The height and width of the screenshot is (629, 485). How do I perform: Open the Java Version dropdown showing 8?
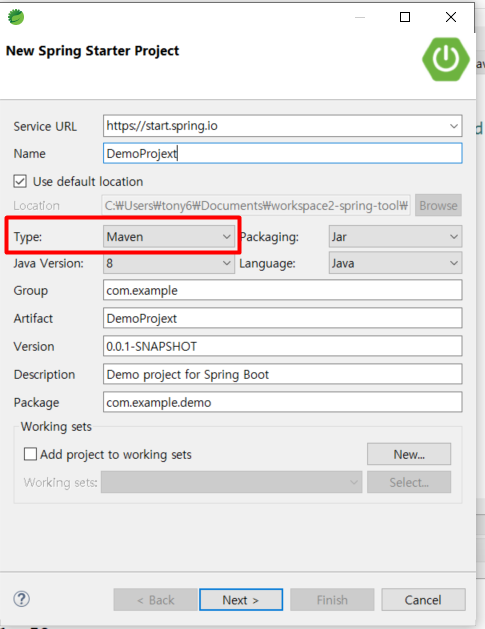point(169,263)
